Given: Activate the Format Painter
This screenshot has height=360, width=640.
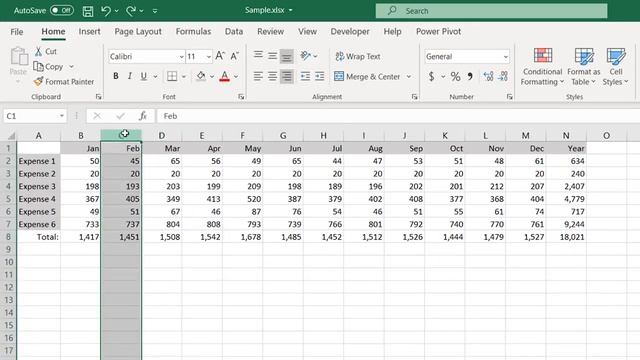Looking at the screenshot, I should [64, 82].
